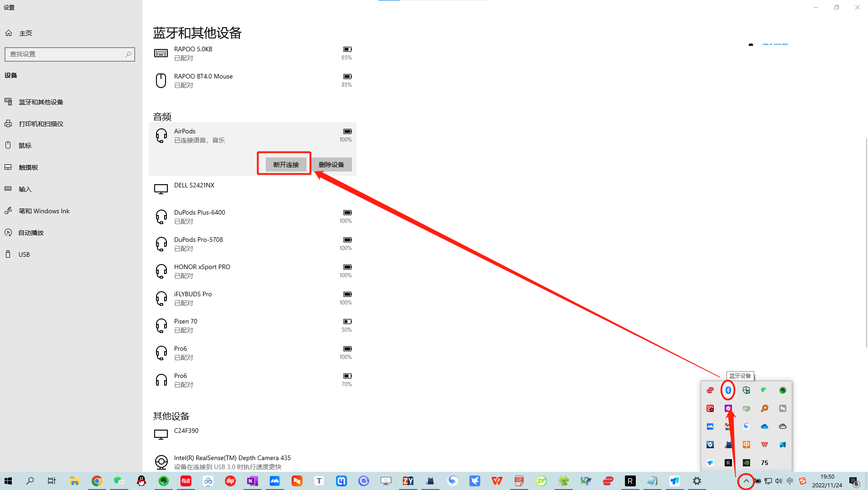Select DuPods Pro-5708 headset
868x490 pixels.
(253, 244)
